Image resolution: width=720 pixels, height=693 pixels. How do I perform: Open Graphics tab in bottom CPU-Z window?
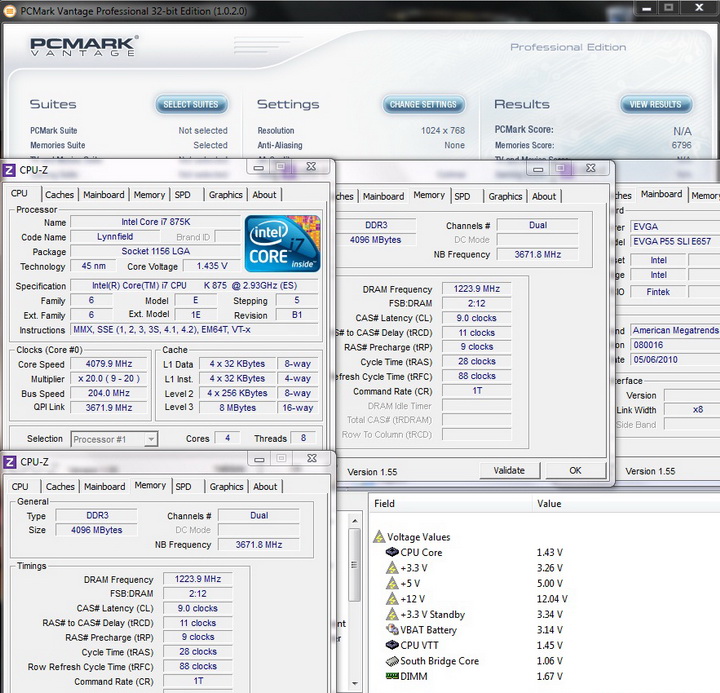click(x=226, y=487)
